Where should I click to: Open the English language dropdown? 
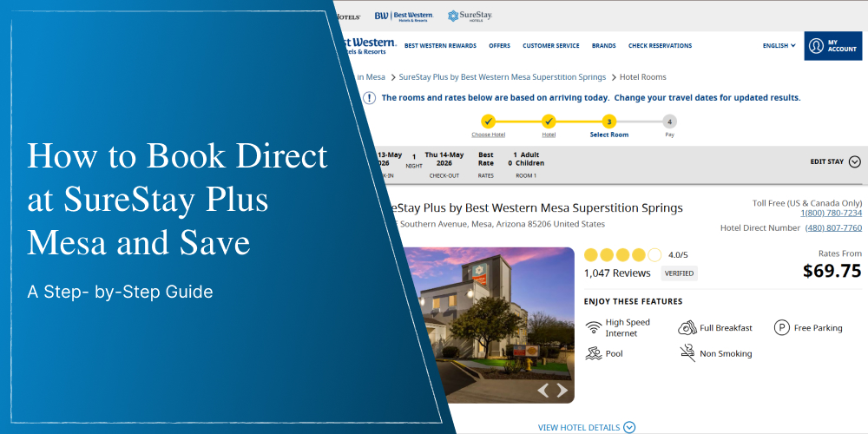coord(779,46)
